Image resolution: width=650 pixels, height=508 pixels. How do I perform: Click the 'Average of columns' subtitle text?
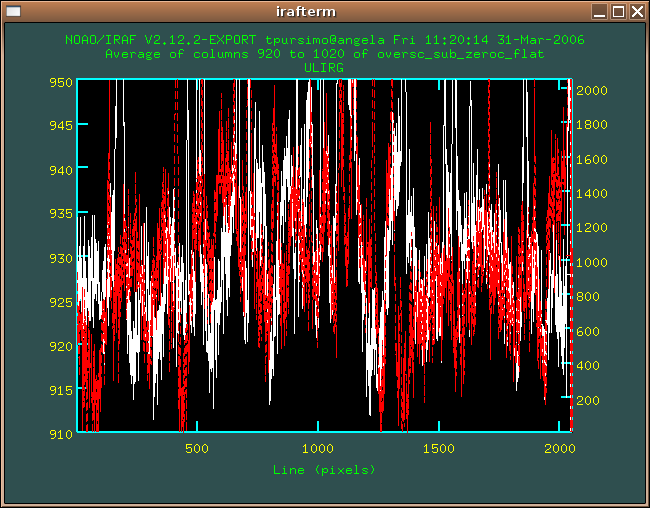coord(324,54)
